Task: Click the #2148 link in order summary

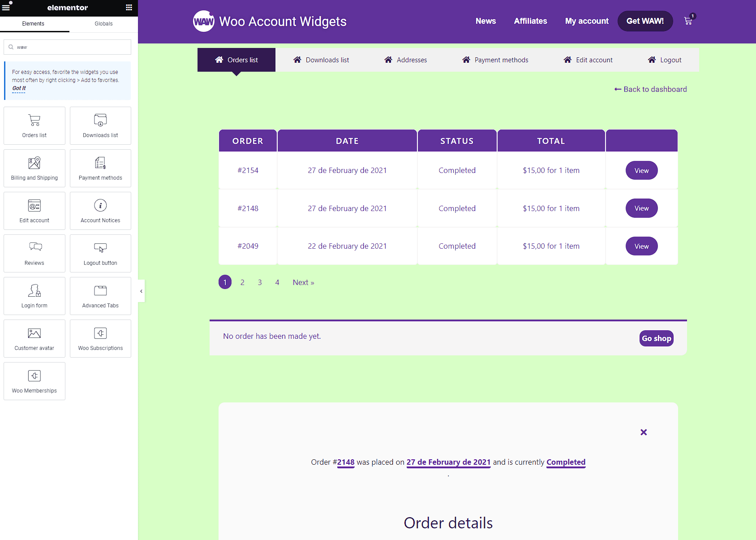Action: (x=346, y=462)
